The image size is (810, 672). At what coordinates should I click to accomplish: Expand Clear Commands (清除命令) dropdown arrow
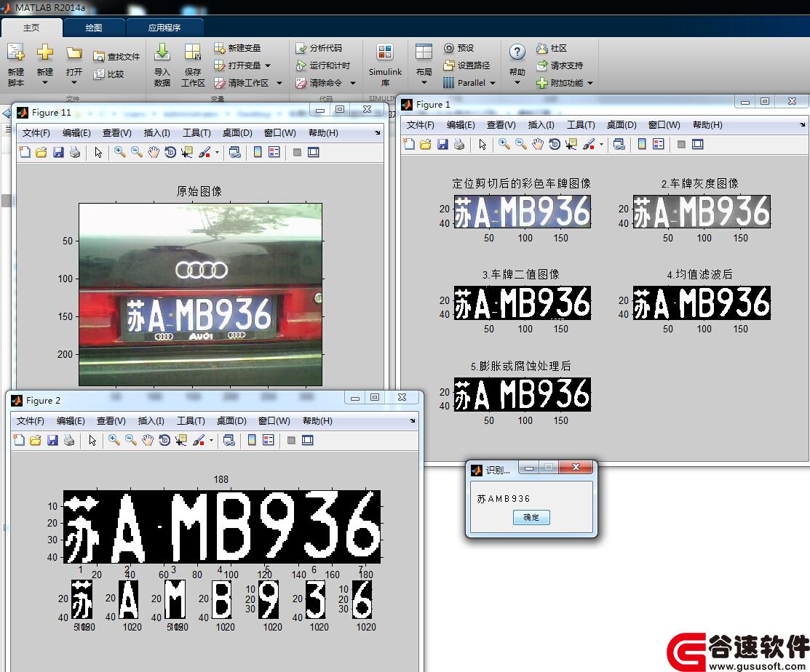coord(353,83)
